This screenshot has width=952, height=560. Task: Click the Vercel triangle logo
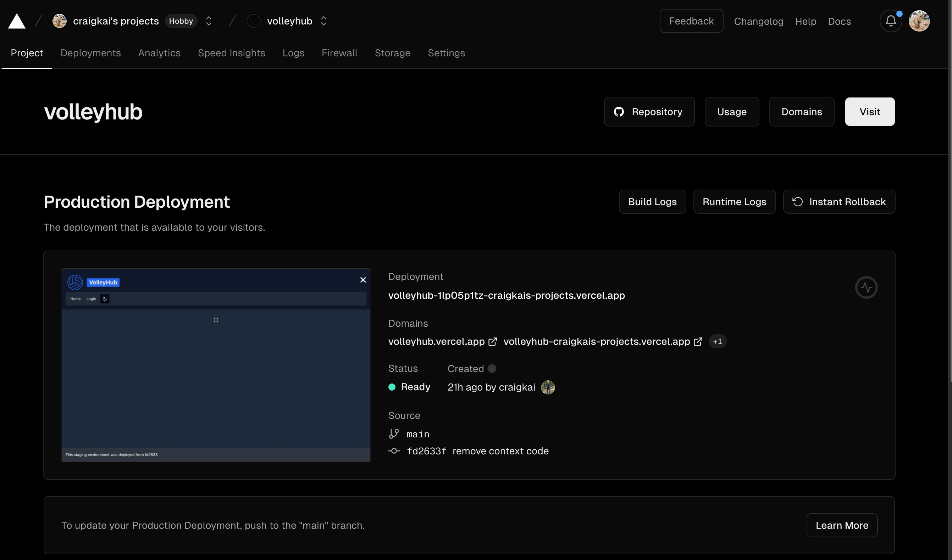(17, 21)
